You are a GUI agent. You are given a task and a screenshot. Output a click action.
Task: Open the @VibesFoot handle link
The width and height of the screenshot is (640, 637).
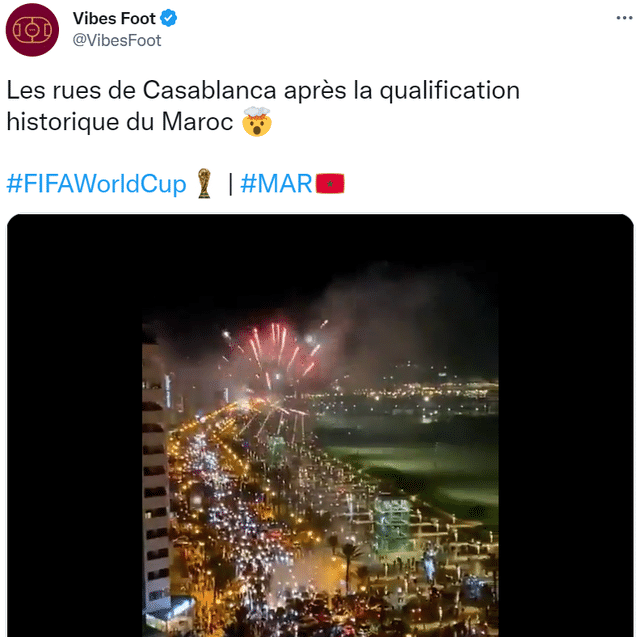[x=117, y=40]
